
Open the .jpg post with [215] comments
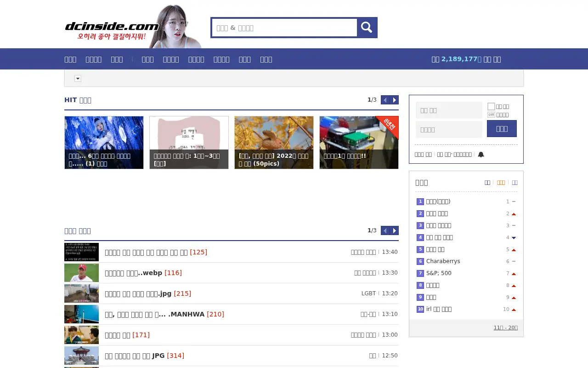[148, 293]
